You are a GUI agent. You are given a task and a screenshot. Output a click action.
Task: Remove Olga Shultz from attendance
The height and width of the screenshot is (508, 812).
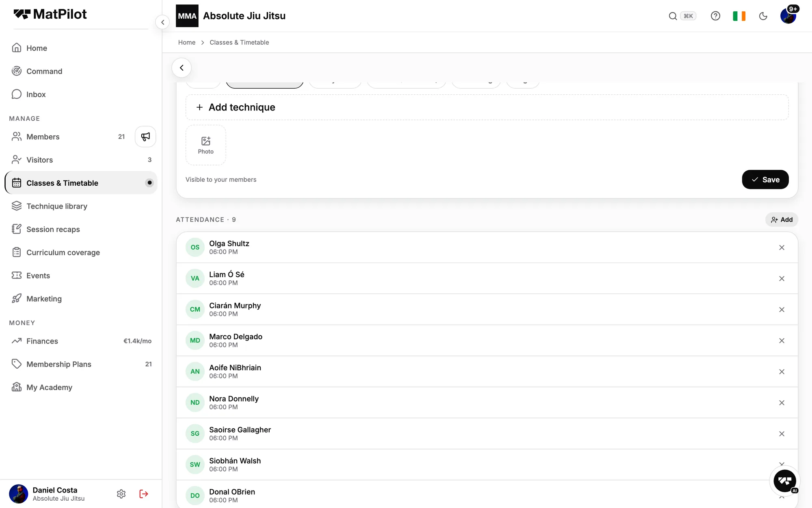782,247
